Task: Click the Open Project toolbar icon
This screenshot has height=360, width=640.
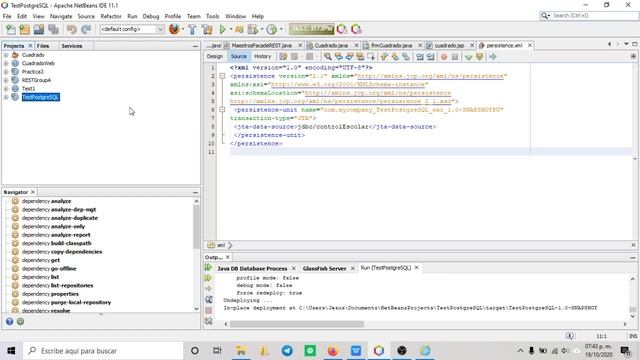Action: pos(39,29)
